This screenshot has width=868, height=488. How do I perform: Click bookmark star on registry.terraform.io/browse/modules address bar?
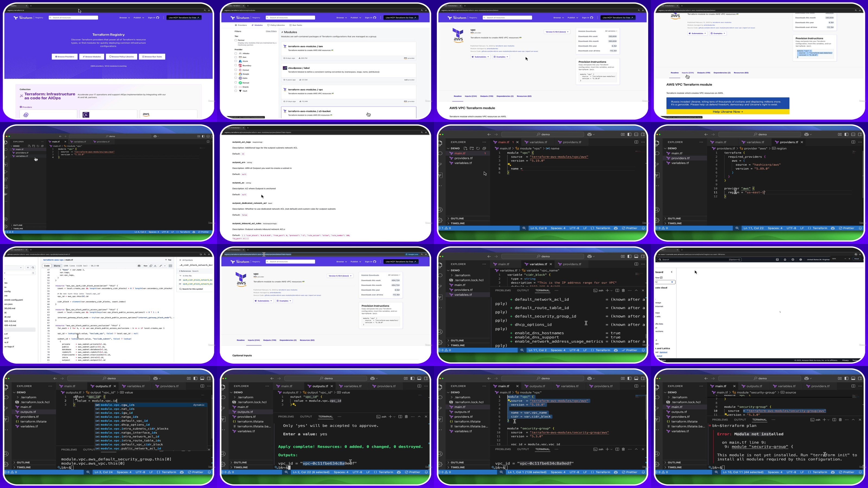tap(426, 10)
